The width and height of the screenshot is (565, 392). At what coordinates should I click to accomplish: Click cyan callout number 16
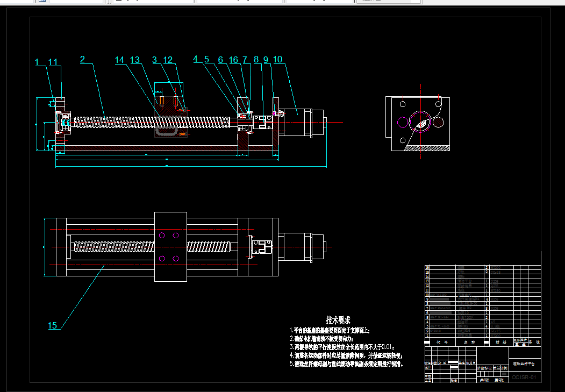(233, 60)
